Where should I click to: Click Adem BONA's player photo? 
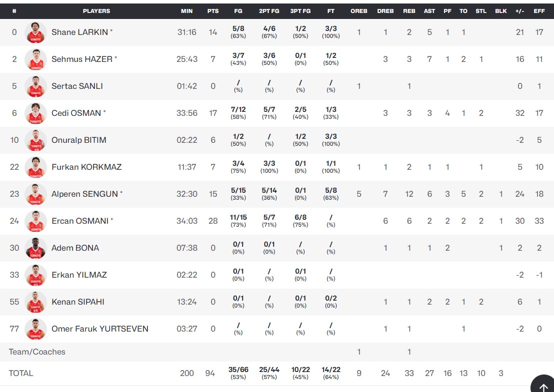click(35, 248)
